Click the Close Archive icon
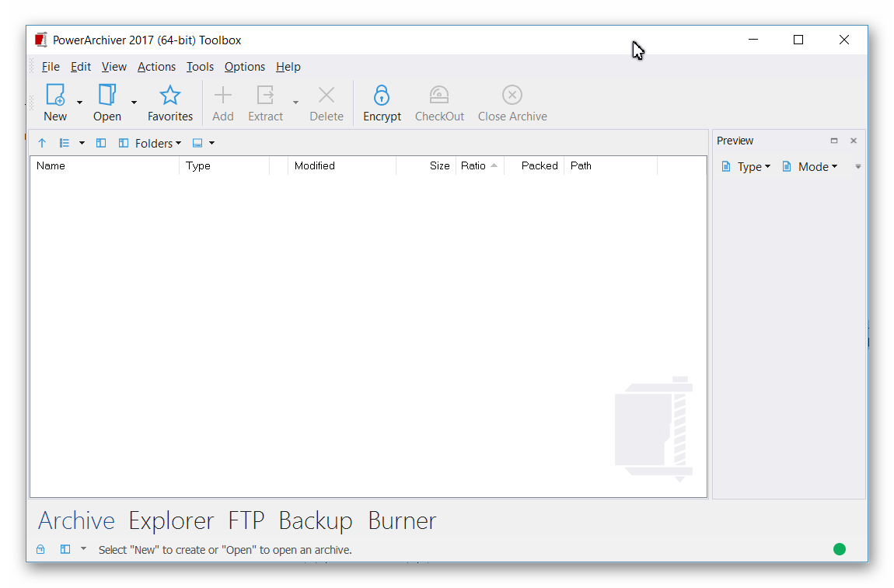The image size is (894, 588). coord(512,95)
